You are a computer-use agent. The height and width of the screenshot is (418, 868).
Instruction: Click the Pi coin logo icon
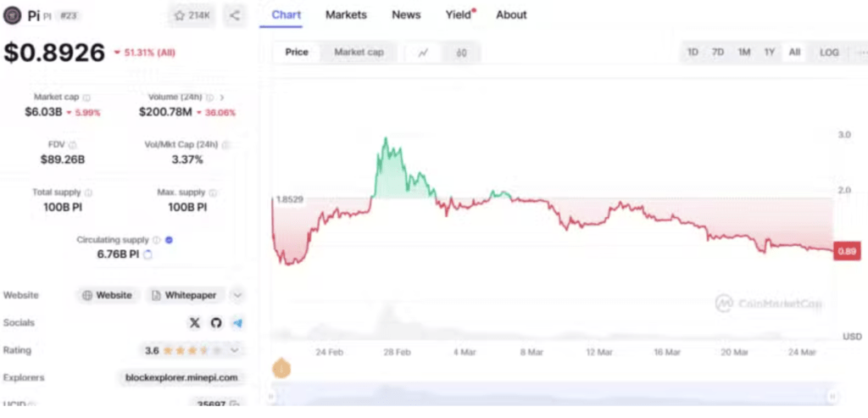pos(12,15)
